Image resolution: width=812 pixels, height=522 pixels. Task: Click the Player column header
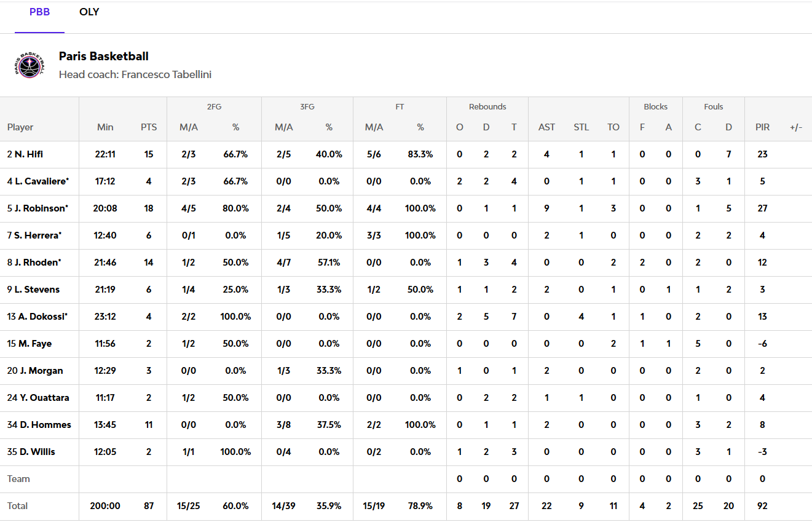point(20,127)
